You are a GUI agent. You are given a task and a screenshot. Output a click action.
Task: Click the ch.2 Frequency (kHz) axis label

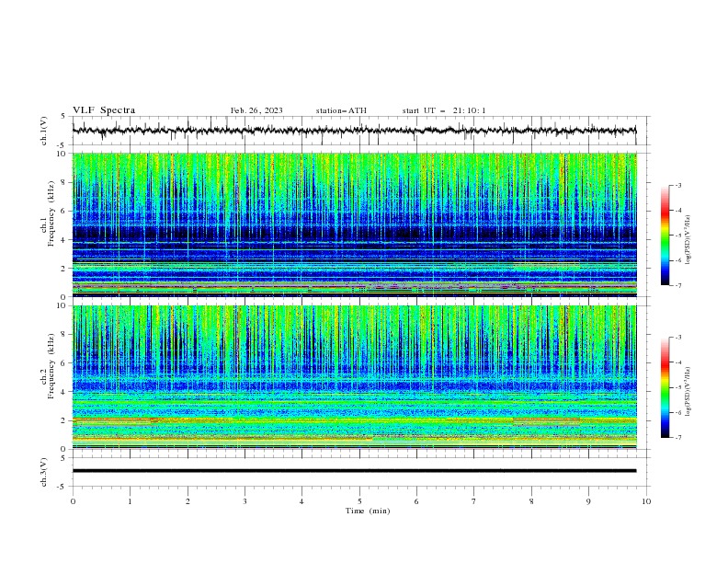click(x=48, y=366)
